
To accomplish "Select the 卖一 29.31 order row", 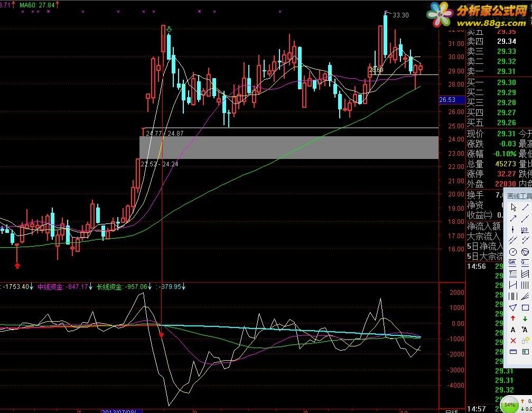I will (x=492, y=71).
